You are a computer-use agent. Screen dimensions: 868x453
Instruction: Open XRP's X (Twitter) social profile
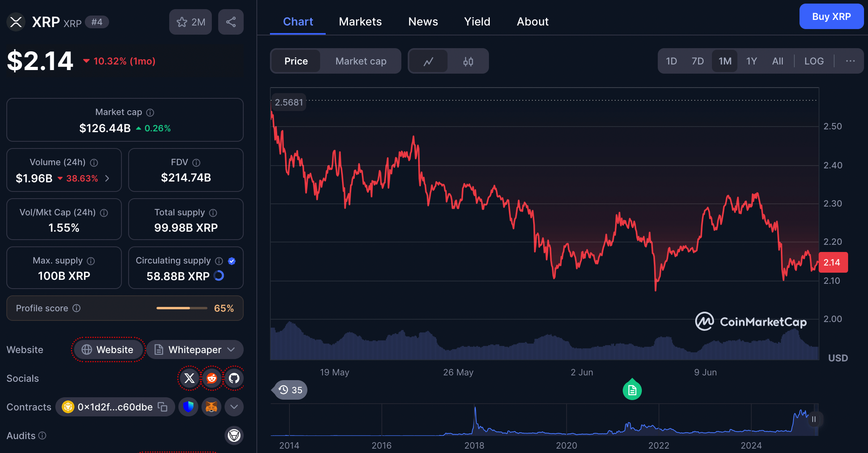189,378
